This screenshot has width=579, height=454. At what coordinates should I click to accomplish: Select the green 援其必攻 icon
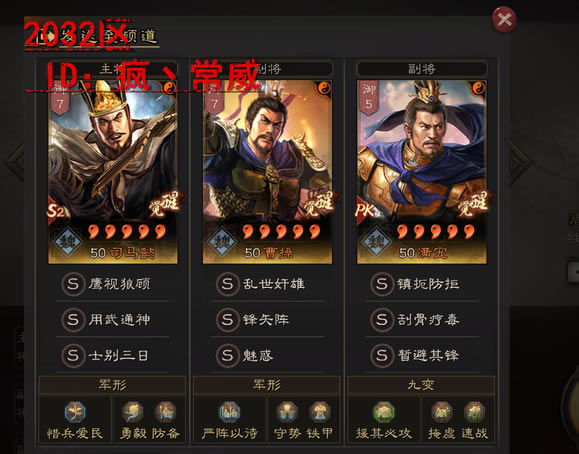click(x=384, y=412)
